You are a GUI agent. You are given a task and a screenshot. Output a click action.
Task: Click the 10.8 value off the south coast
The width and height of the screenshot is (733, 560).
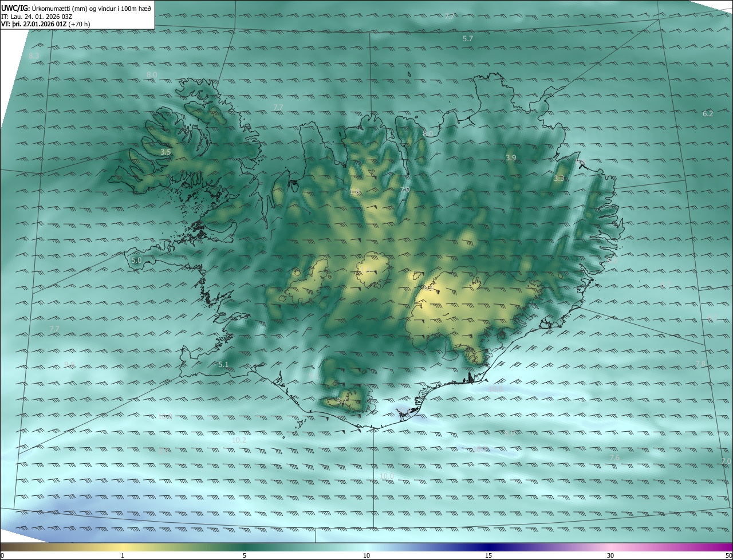pos(495,389)
